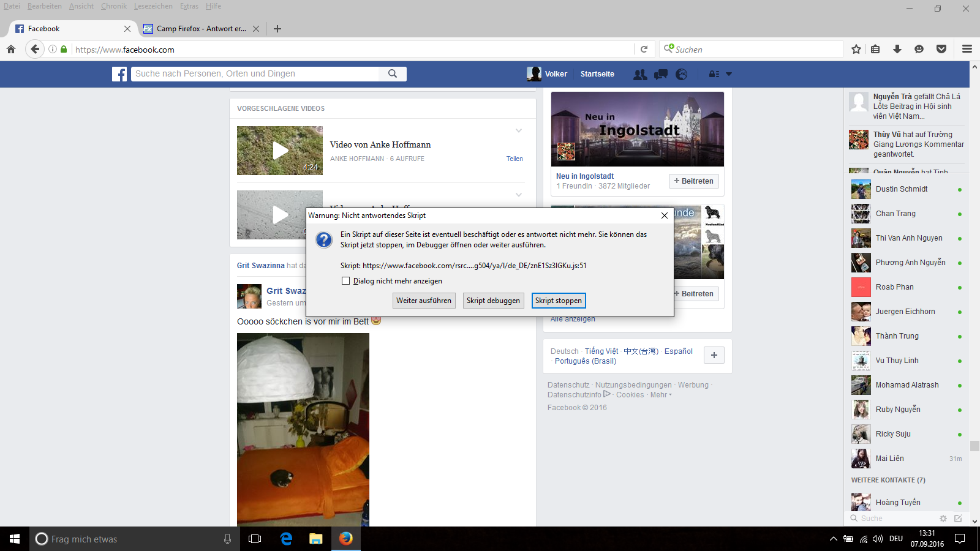Play the Anke Hoffmann video thumbnail

280,151
